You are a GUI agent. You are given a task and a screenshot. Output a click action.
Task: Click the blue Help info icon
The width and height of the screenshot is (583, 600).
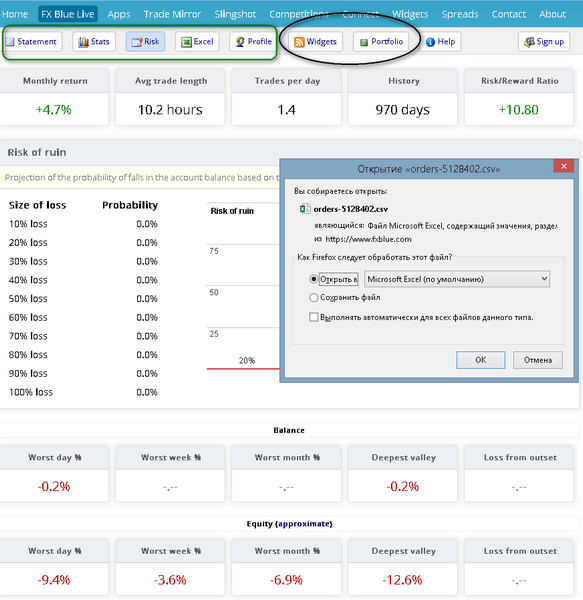click(430, 42)
